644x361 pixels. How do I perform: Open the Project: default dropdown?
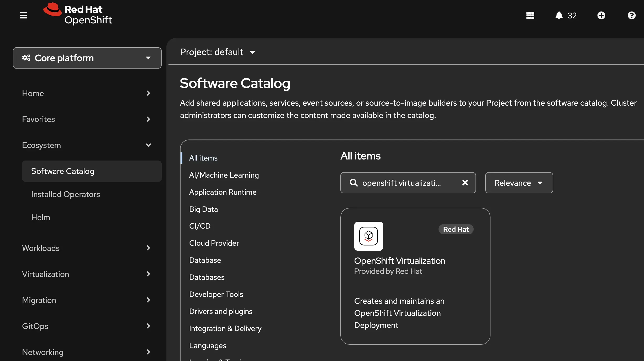(218, 52)
